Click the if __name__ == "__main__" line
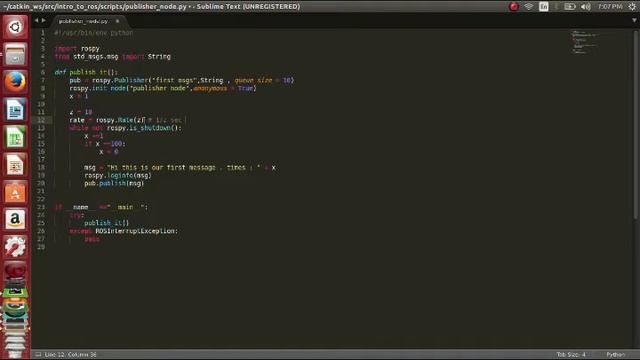The width and height of the screenshot is (640, 360). (x=101, y=207)
